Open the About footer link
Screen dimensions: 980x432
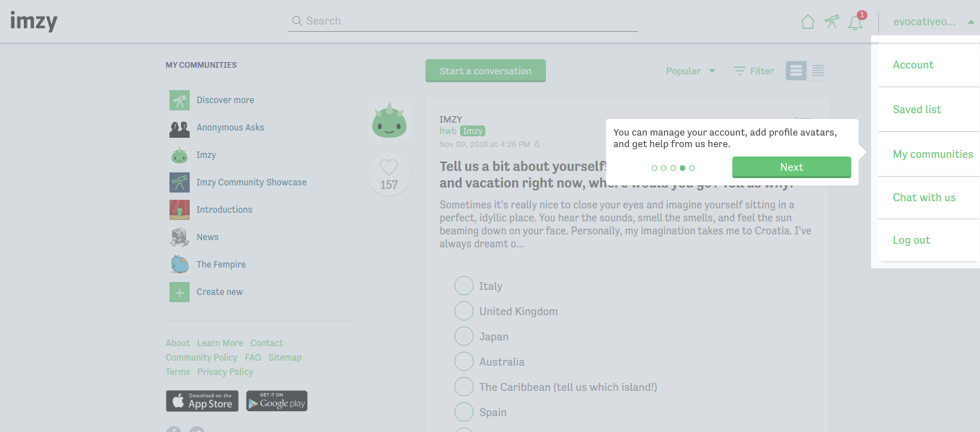click(177, 343)
